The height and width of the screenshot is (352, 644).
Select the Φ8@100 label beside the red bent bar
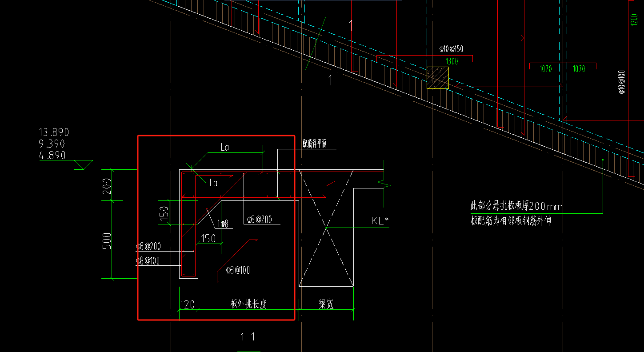pyautogui.click(x=238, y=270)
